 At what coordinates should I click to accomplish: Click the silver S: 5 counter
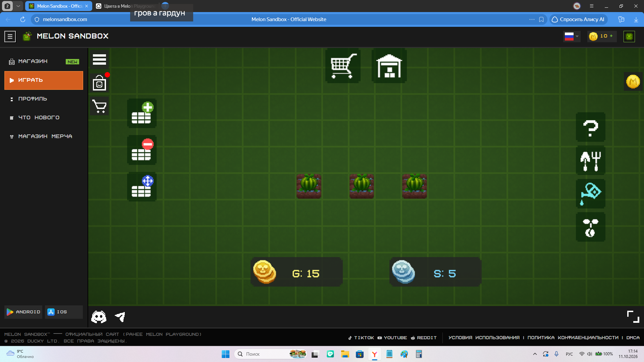435,272
